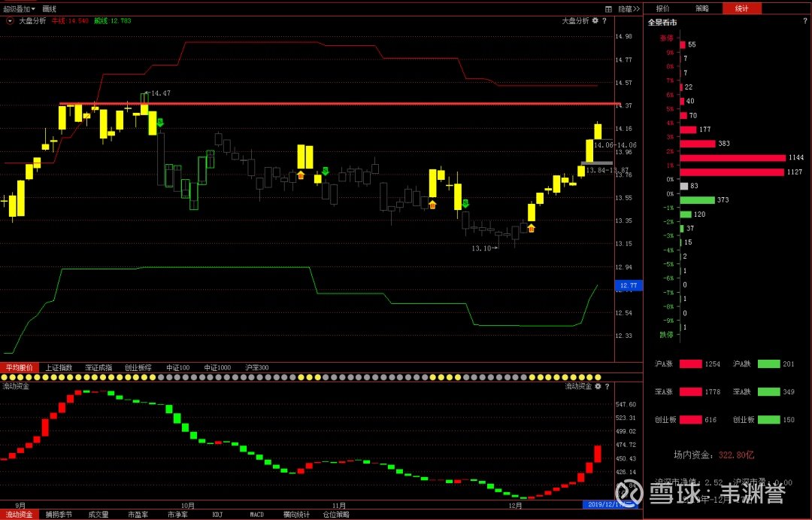Switch to the 报价 tab
Viewport: 812px width, 520px height.
pyautogui.click(x=663, y=8)
